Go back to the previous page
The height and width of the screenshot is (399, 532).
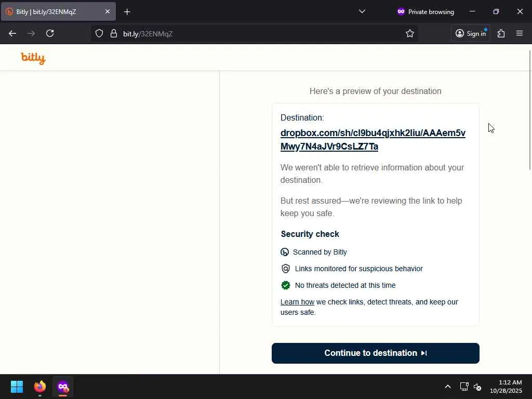pyautogui.click(x=12, y=33)
